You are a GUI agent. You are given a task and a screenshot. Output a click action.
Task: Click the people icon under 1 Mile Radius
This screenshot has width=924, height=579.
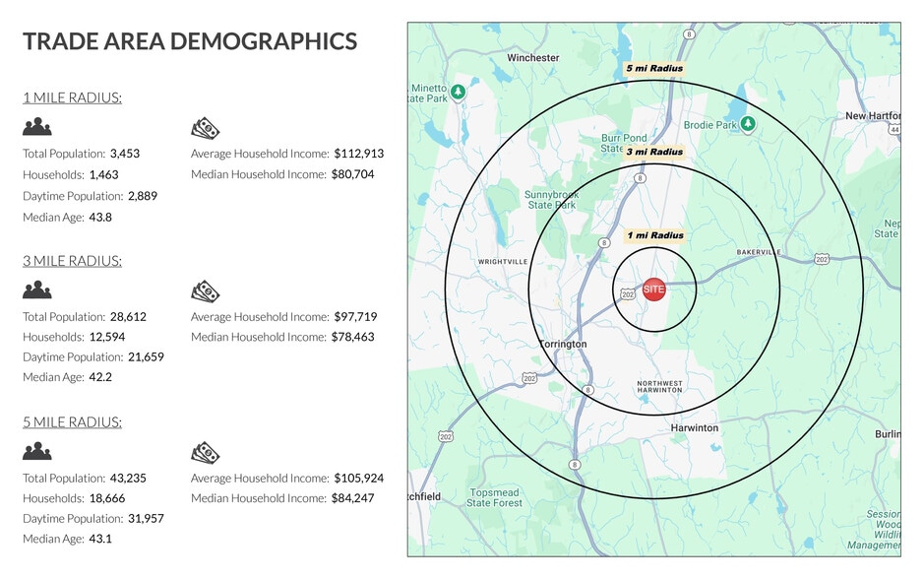click(37, 127)
